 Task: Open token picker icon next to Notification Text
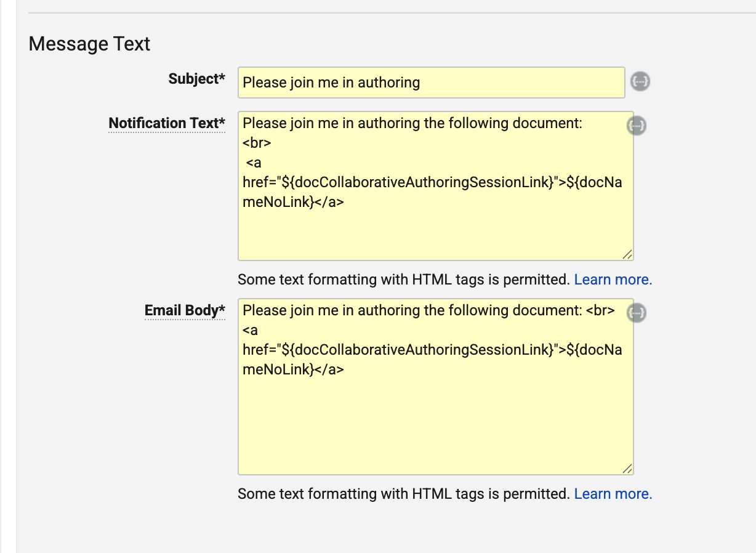click(x=637, y=126)
